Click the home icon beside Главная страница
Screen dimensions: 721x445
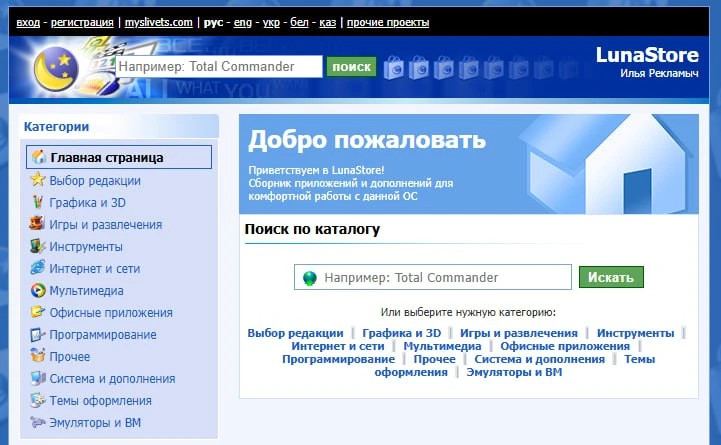click(x=39, y=157)
